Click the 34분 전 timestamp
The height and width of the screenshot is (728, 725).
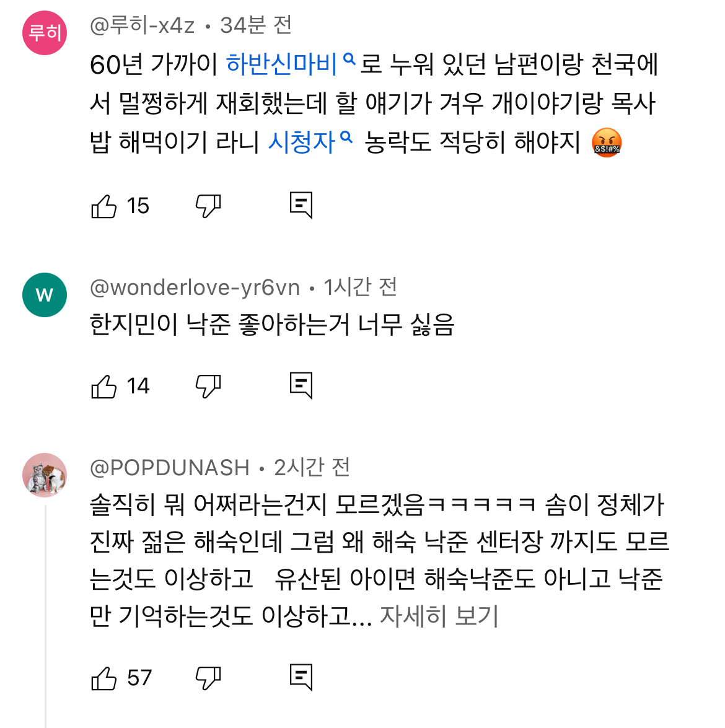256,25
